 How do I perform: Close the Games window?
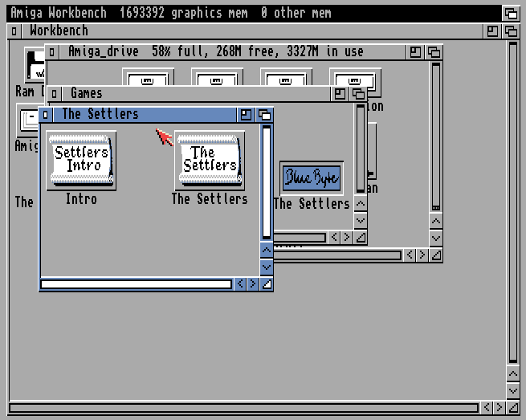[x=54, y=94]
